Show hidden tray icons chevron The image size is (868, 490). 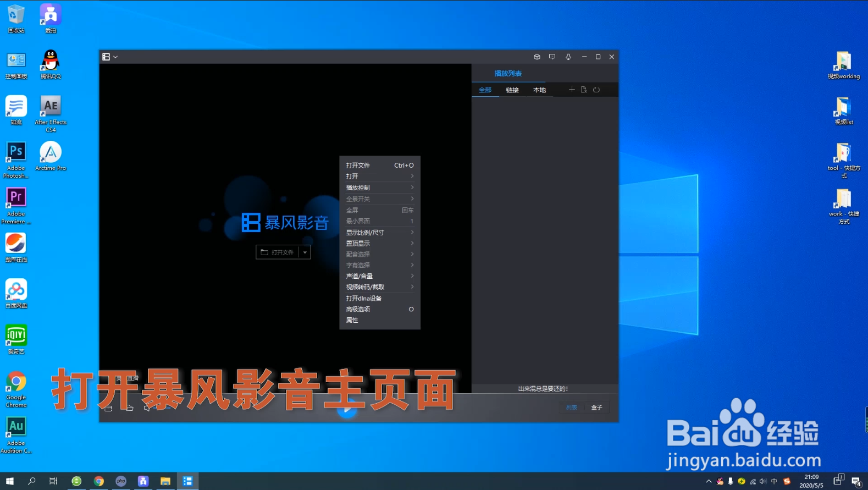tap(709, 481)
